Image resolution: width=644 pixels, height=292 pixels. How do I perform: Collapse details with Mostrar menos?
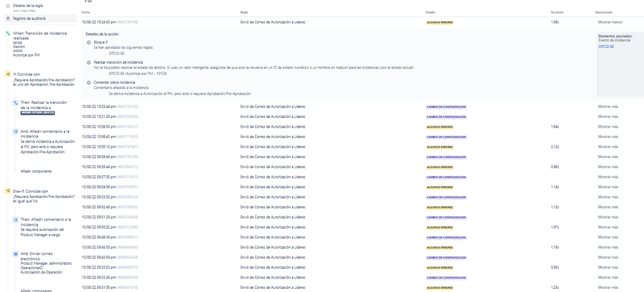coord(610,22)
